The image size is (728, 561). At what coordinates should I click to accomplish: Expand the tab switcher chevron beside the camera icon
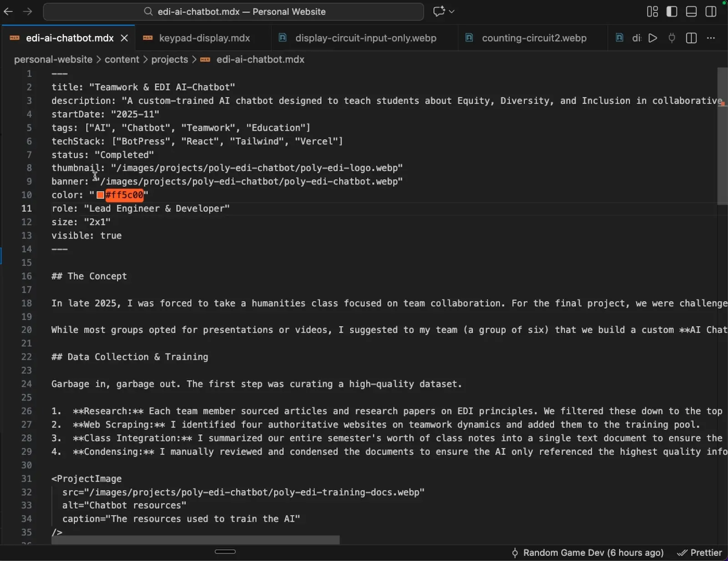click(451, 11)
